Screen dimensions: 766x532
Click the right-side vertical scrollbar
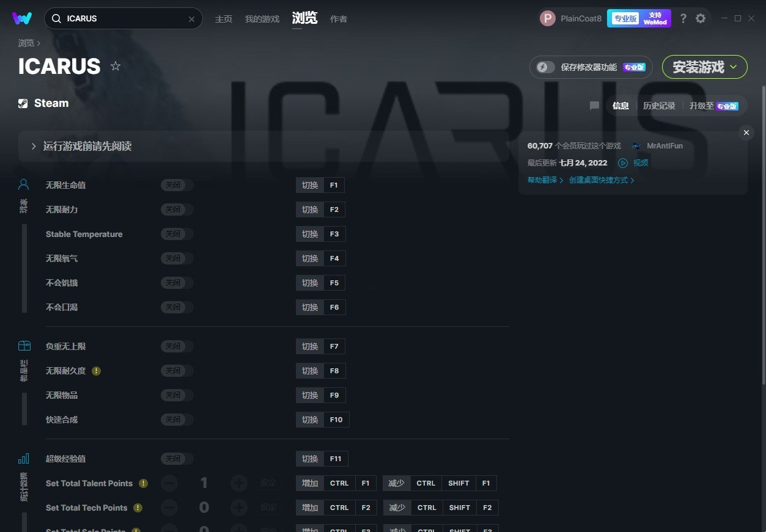[763, 235]
